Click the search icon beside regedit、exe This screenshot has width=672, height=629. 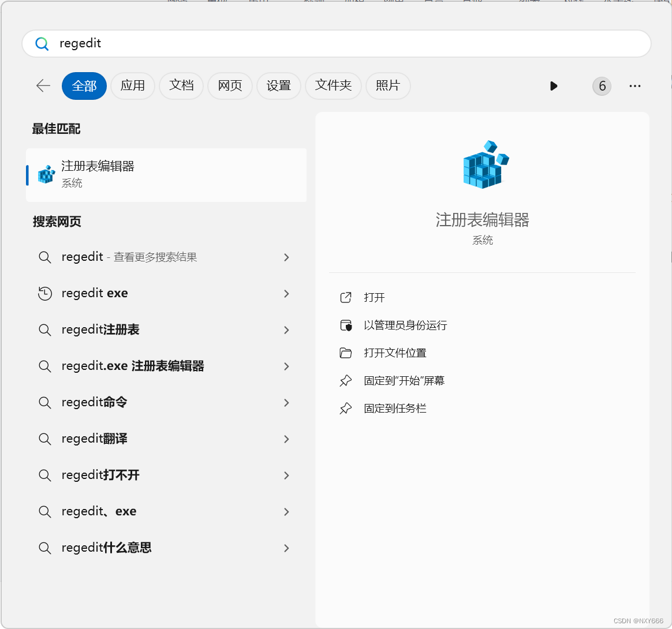[x=44, y=512]
